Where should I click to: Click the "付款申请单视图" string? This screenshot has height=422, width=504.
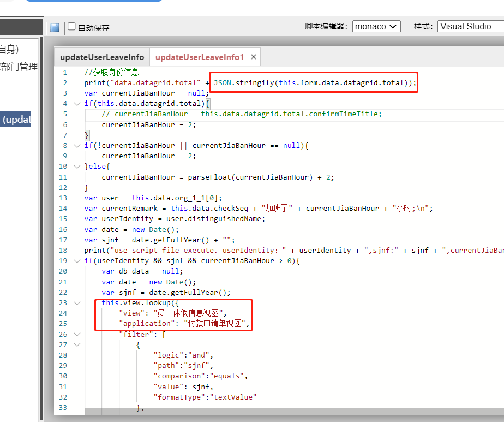(x=215, y=323)
